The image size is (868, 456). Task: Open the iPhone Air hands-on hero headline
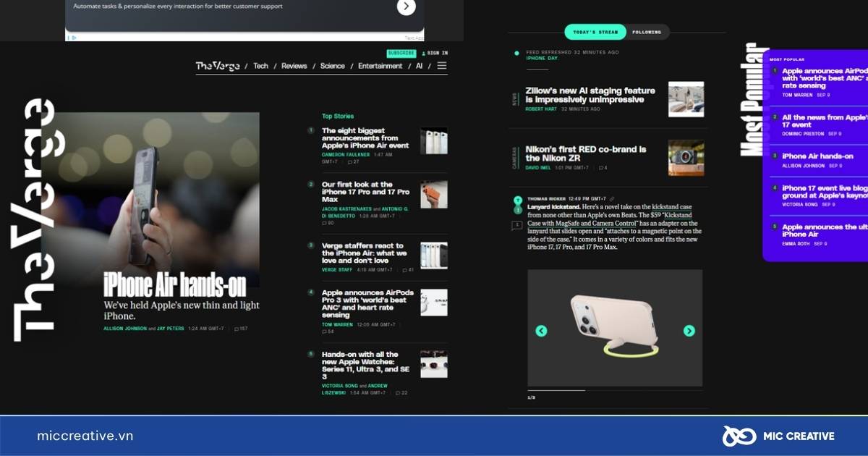click(x=174, y=285)
